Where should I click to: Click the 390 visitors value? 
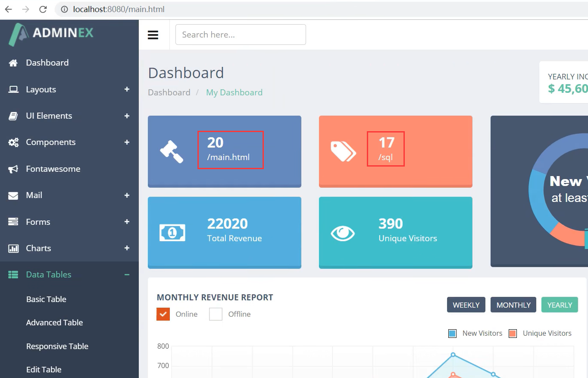(391, 224)
